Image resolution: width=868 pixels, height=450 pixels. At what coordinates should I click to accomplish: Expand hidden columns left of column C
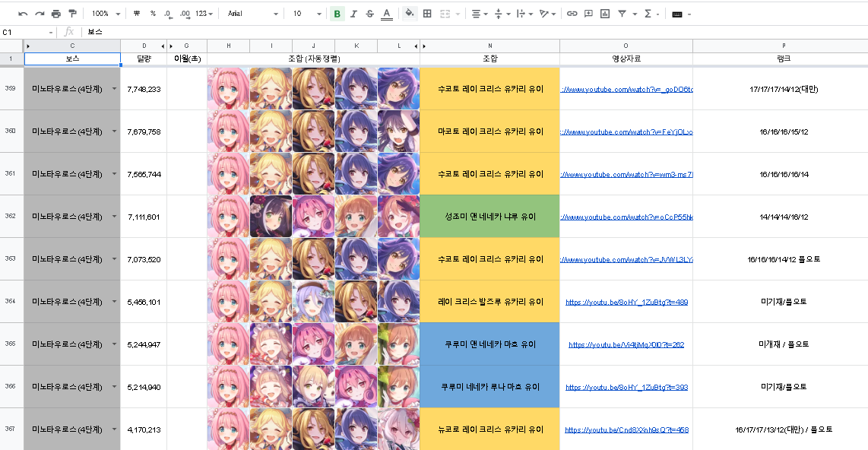tap(28, 46)
